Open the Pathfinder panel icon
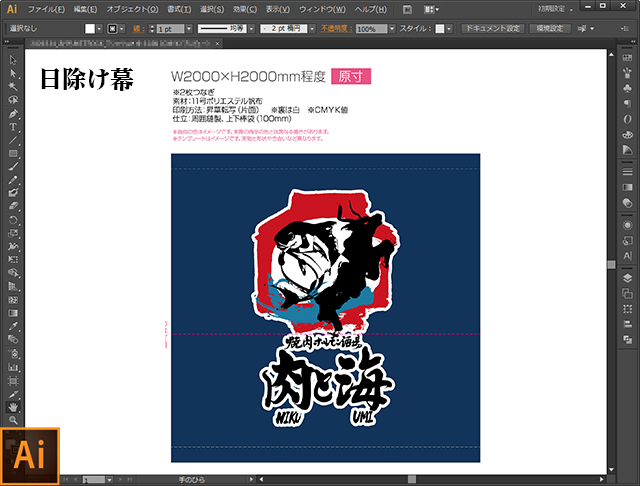The width and height of the screenshot is (640, 486). pyautogui.click(x=627, y=340)
